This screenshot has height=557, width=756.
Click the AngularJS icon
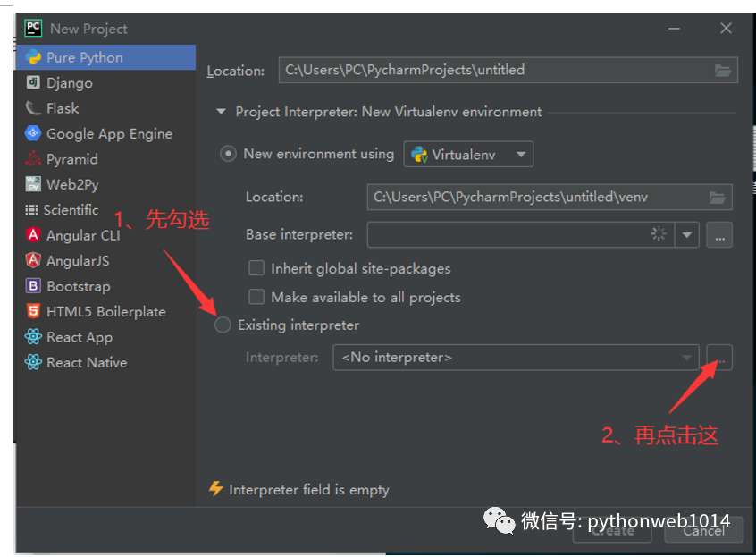click(33, 260)
